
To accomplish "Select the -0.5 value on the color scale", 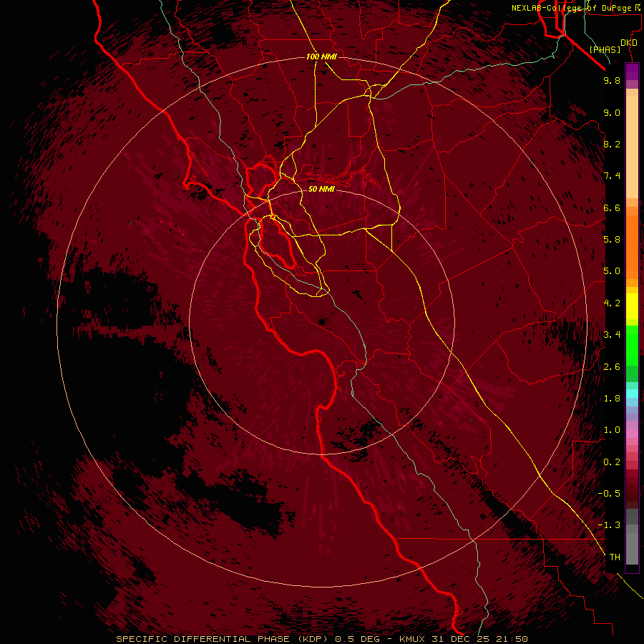I will click(x=609, y=494).
